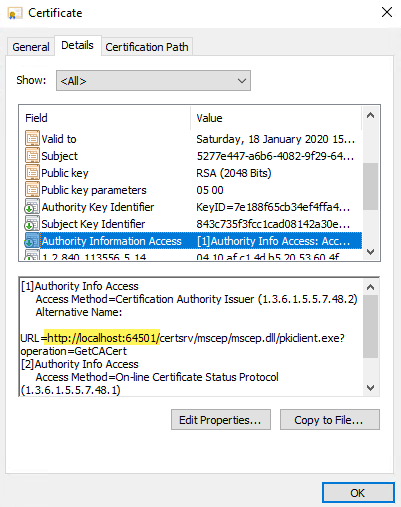The height and width of the screenshot is (507, 401).
Task: Select the Details tab
Action: coord(77,45)
